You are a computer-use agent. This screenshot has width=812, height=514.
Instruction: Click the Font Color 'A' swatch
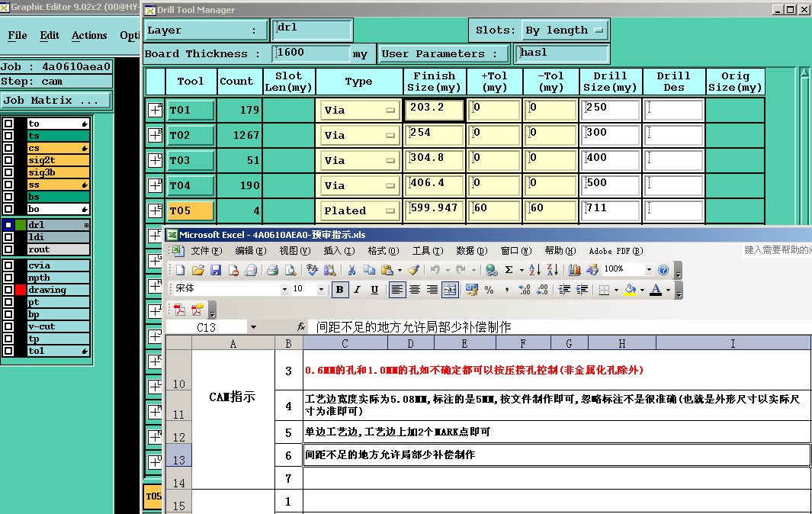(x=656, y=290)
